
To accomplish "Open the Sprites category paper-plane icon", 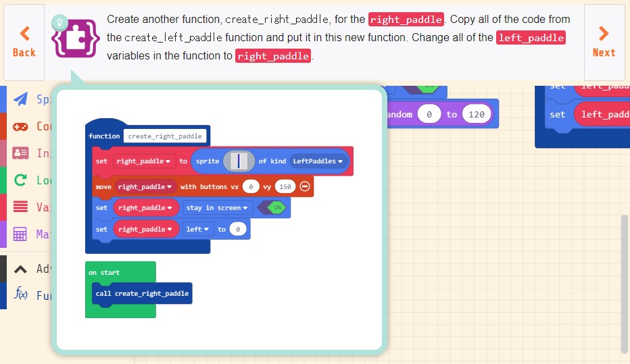I will tap(20, 99).
